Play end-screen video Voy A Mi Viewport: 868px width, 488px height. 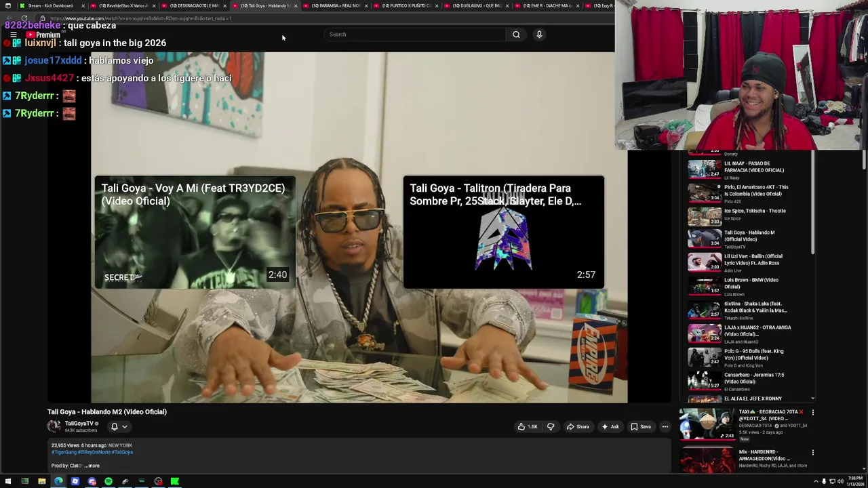pyautogui.click(x=195, y=232)
